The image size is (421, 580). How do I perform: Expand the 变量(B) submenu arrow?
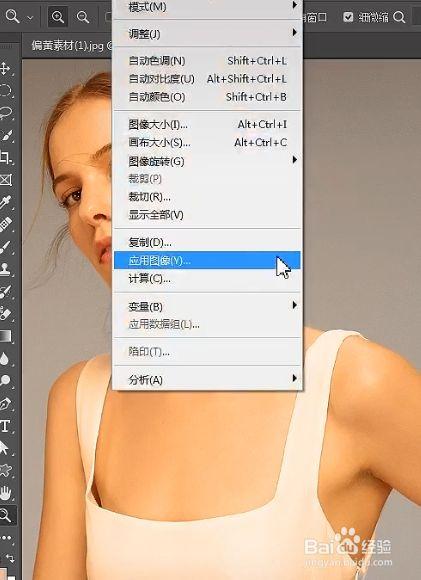coord(294,305)
